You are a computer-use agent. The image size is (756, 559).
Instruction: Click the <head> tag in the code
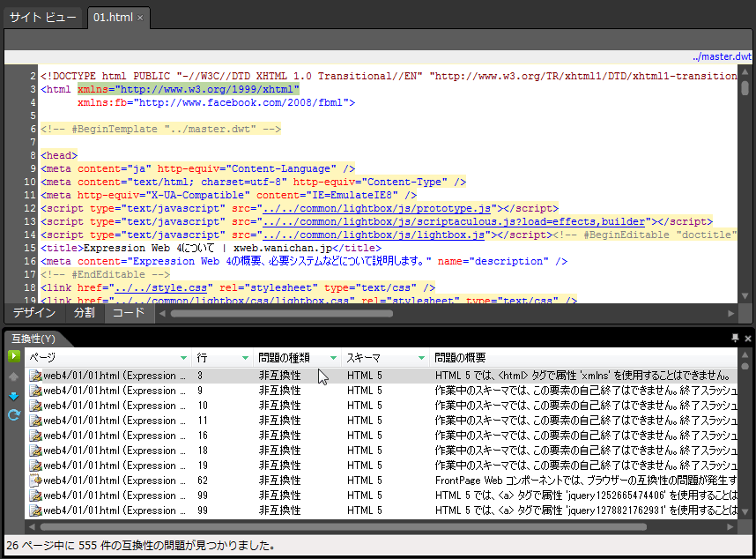(x=59, y=155)
